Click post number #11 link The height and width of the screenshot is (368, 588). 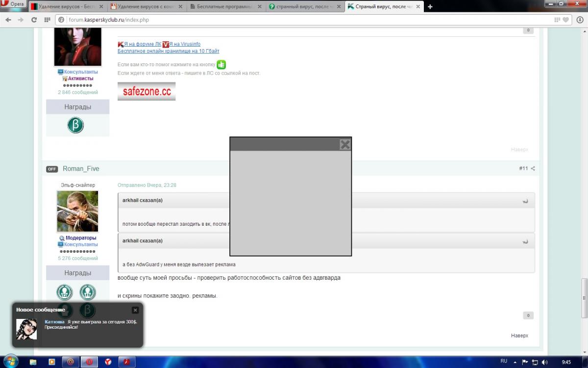tap(523, 168)
